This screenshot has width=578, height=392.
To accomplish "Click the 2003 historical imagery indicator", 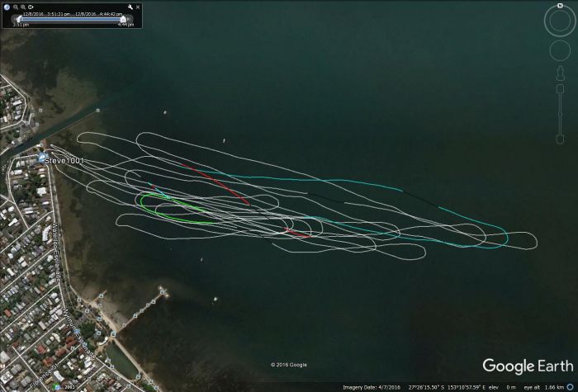I will pos(69,385).
